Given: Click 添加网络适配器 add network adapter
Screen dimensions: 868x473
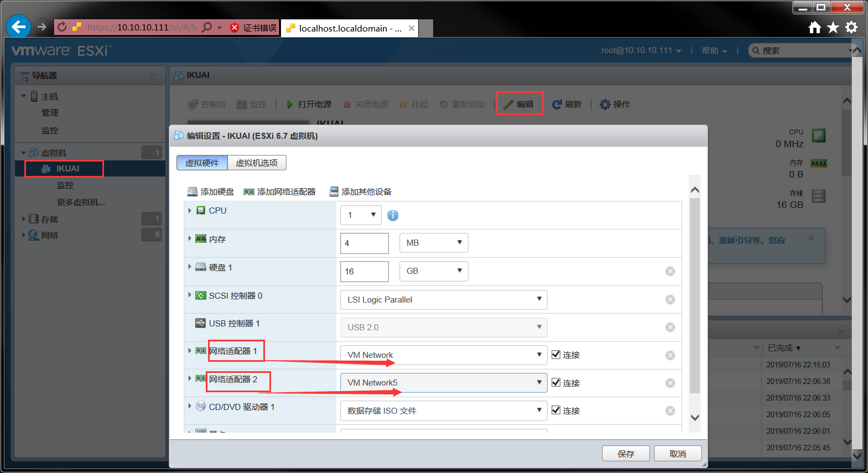Looking at the screenshot, I should pyautogui.click(x=279, y=191).
